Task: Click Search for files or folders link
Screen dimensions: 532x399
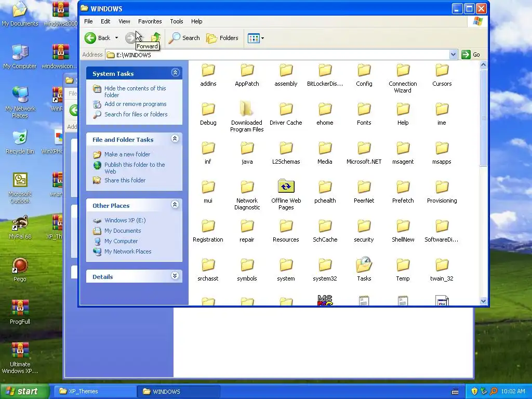Action: (136, 114)
